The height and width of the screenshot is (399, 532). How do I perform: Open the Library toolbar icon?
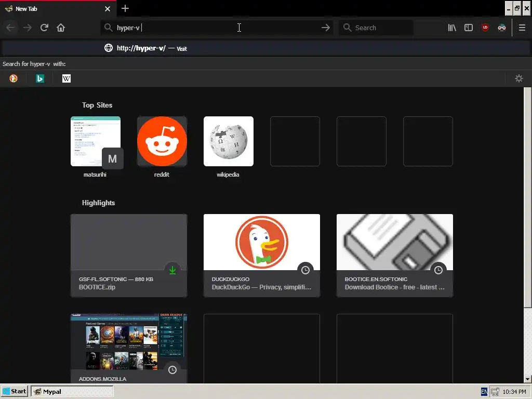click(x=452, y=28)
